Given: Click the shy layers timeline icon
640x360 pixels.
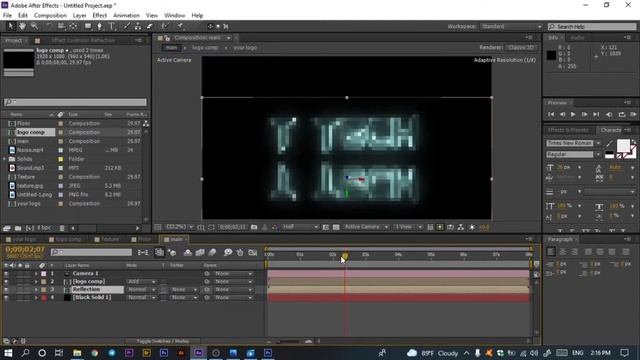Looking at the screenshot, I should 188,253.
